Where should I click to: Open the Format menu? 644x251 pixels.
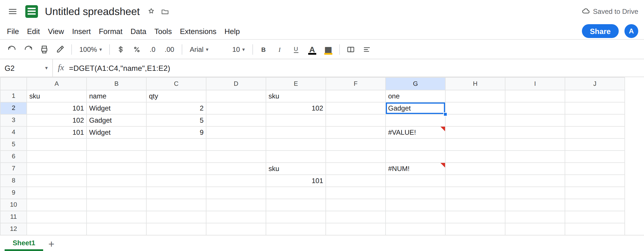[111, 31]
